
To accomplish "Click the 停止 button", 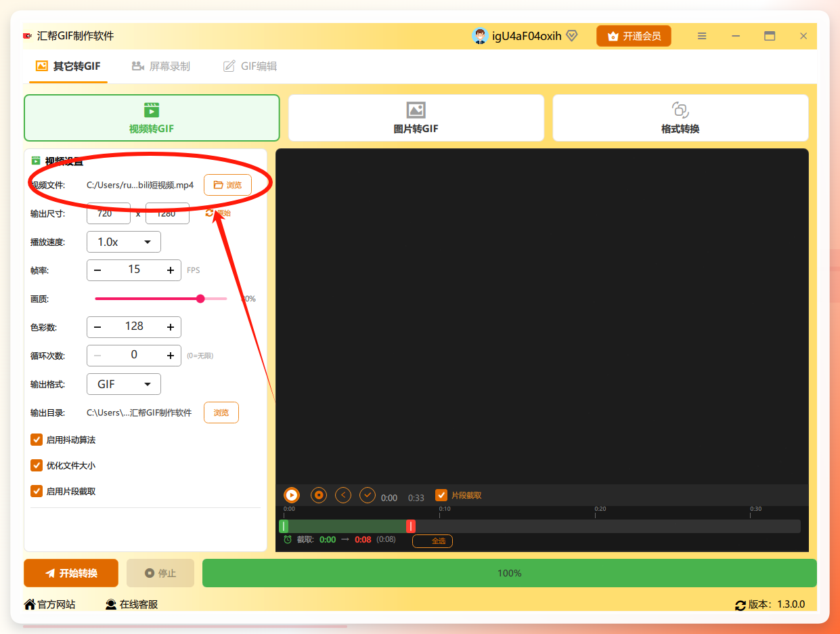I will [x=160, y=573].
